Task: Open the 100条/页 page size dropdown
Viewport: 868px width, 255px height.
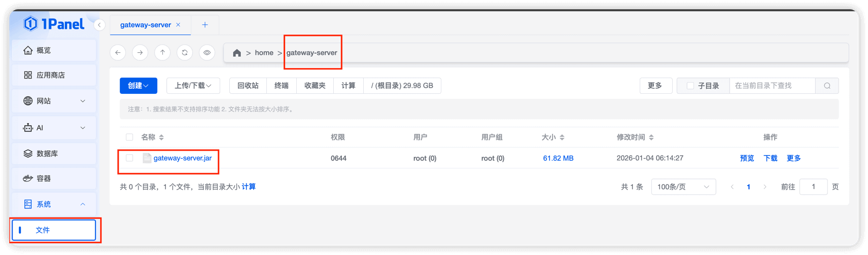Action: click(683, 187)
